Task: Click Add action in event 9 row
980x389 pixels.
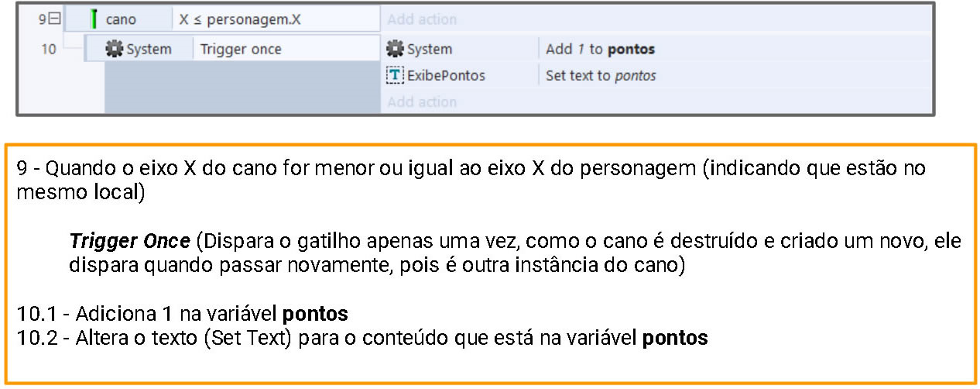Action: click(x=422, y=19)
